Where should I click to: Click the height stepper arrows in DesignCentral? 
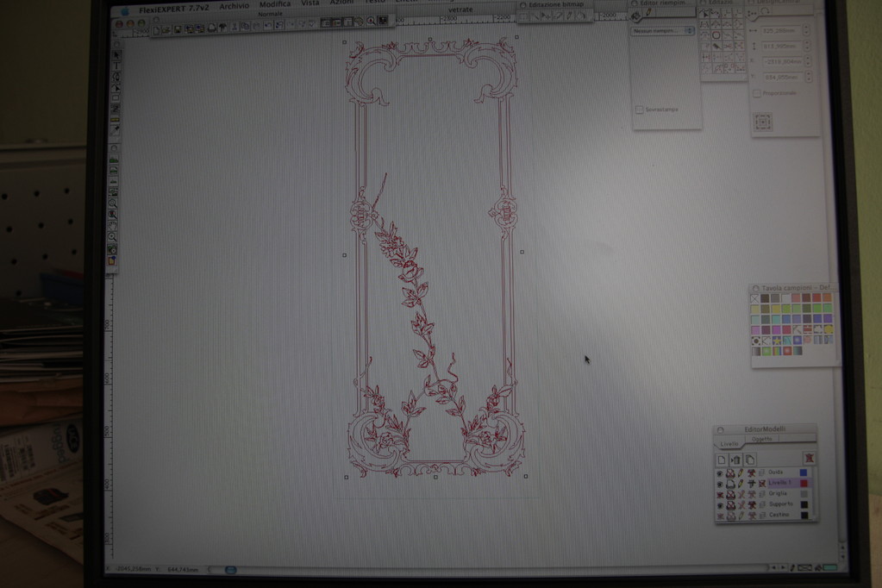[806, 46]
